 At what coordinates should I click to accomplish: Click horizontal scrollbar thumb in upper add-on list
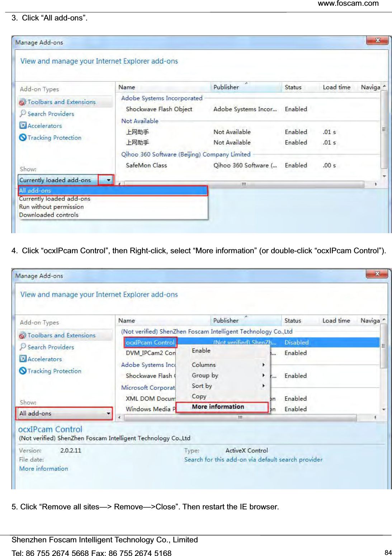pos(244,184)
